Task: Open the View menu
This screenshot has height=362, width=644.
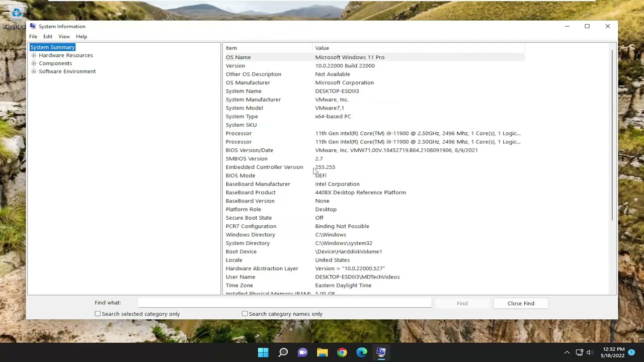Action: [64, 36]
